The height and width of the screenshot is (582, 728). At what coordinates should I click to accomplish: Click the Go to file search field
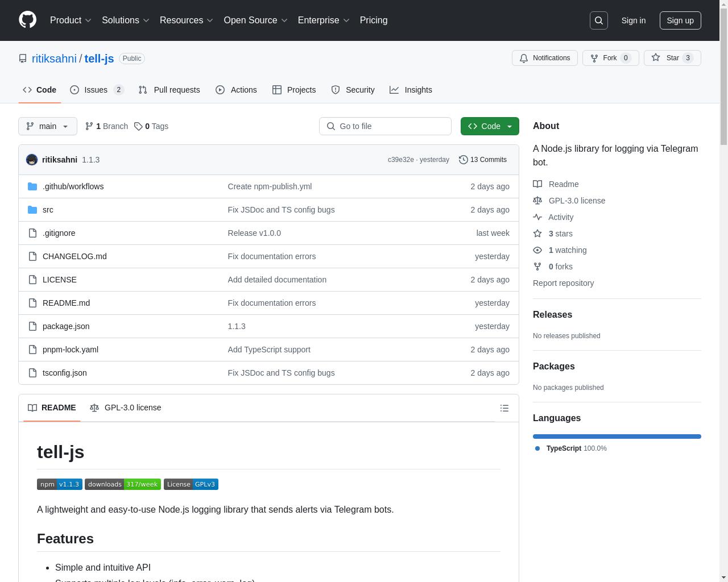[x=385, y=126]
